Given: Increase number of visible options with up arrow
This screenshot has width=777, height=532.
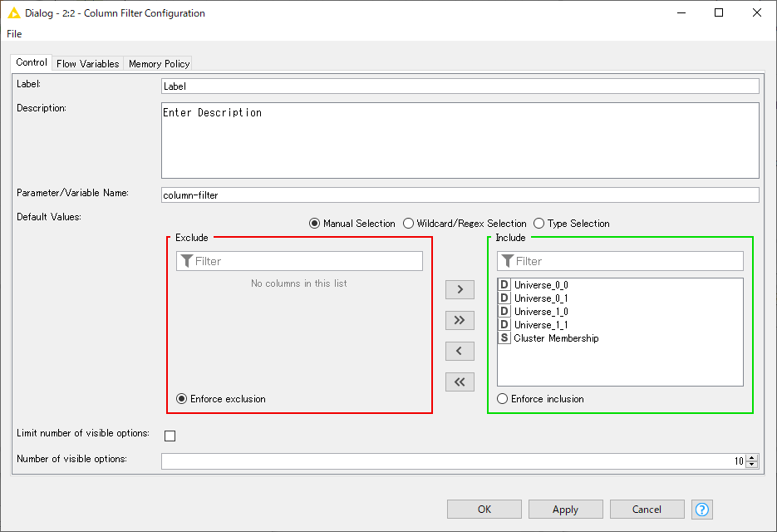Looking at the screenshot, I should pos(752,458).
